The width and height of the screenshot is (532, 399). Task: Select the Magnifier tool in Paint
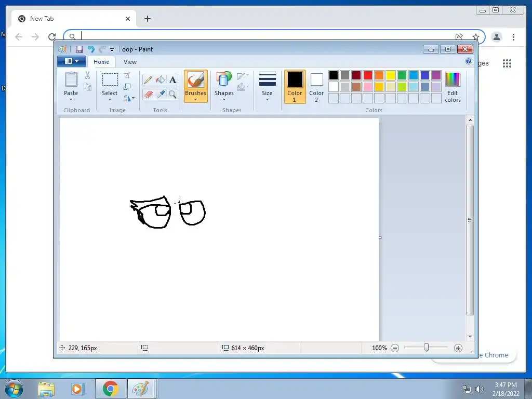172,95
